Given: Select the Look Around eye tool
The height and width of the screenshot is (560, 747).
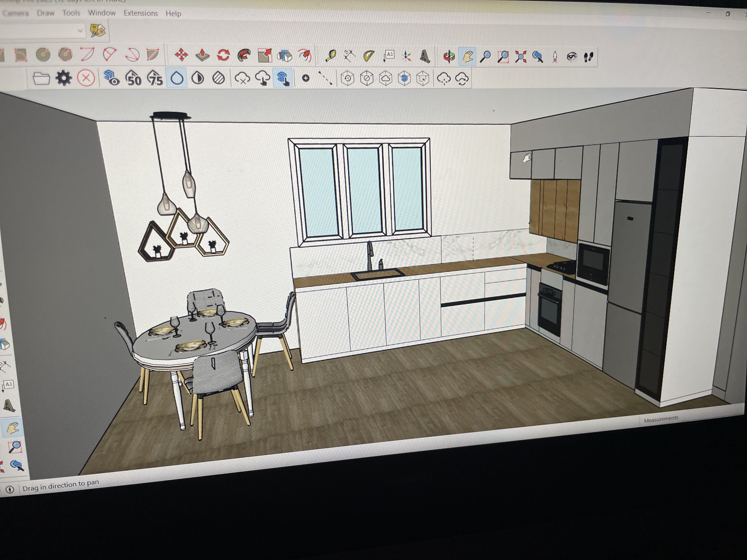Looking at the screenshot, I should pyautogui.click(x=571, y=57).
